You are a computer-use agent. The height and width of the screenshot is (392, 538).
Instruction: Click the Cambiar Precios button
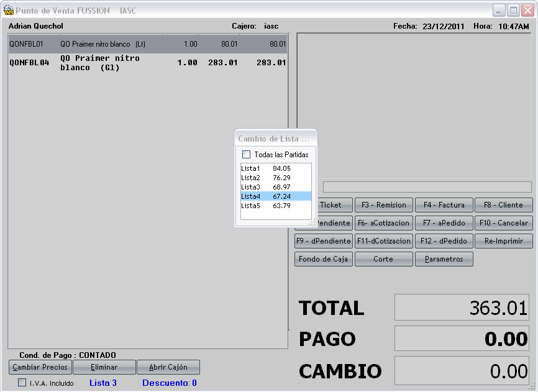[40, 367]
